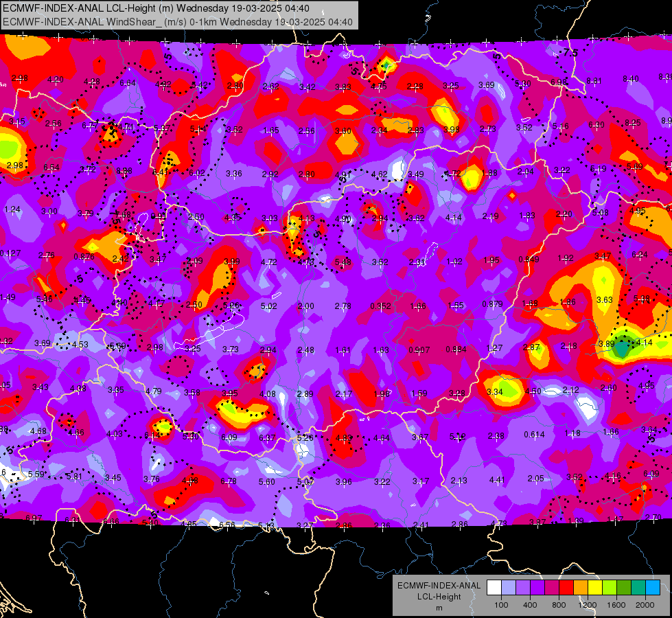Click the wind shear value 6.78
The image size is (672, 618).
click(229, 481)
